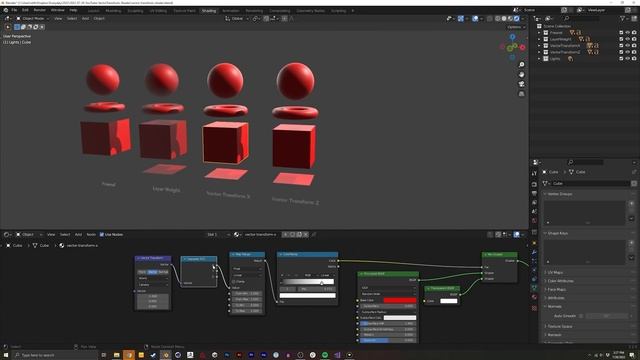Toggle viewport overlays button
640x360 pixels.
(x=475, y=18)
